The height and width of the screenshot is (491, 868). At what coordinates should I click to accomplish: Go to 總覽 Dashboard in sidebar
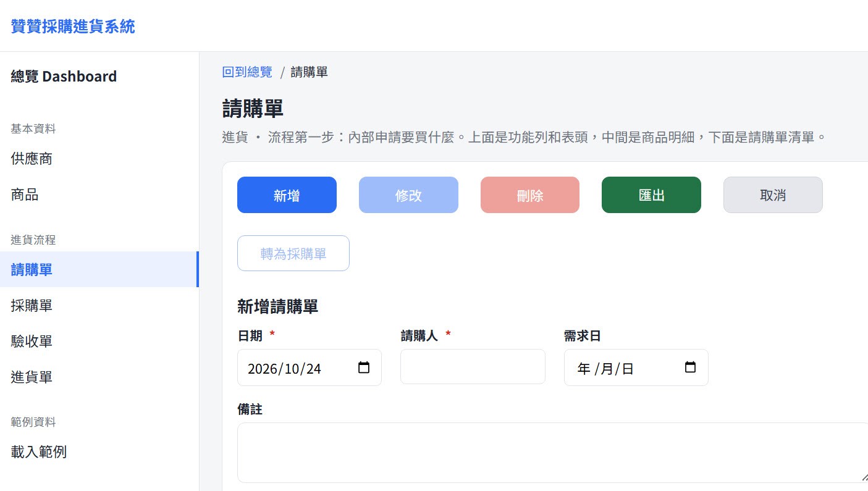64,77
